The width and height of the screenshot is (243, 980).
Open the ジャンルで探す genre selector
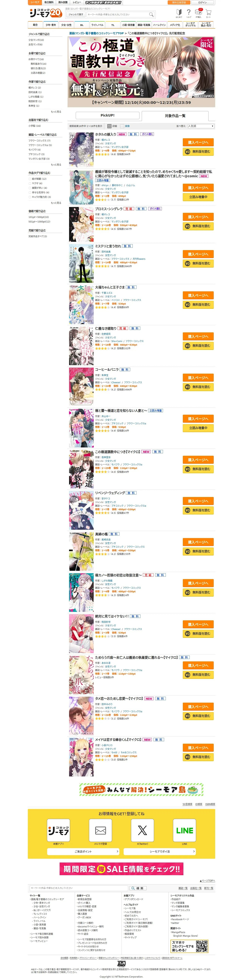[76, 14]
